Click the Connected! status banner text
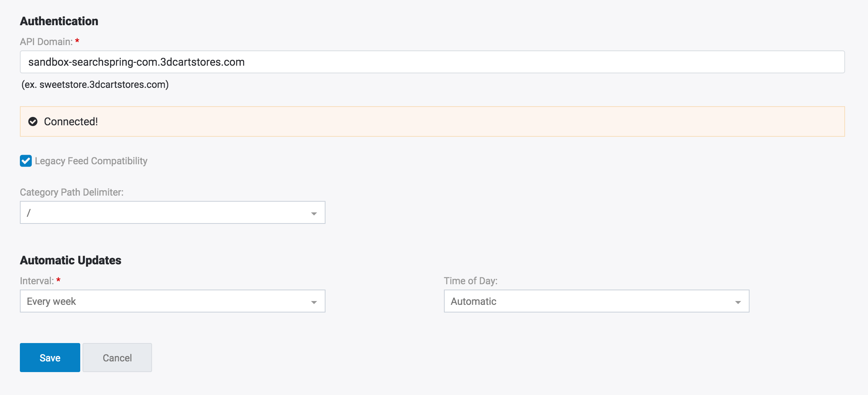This screenshot has height=395, width=868. pos(71,121)
